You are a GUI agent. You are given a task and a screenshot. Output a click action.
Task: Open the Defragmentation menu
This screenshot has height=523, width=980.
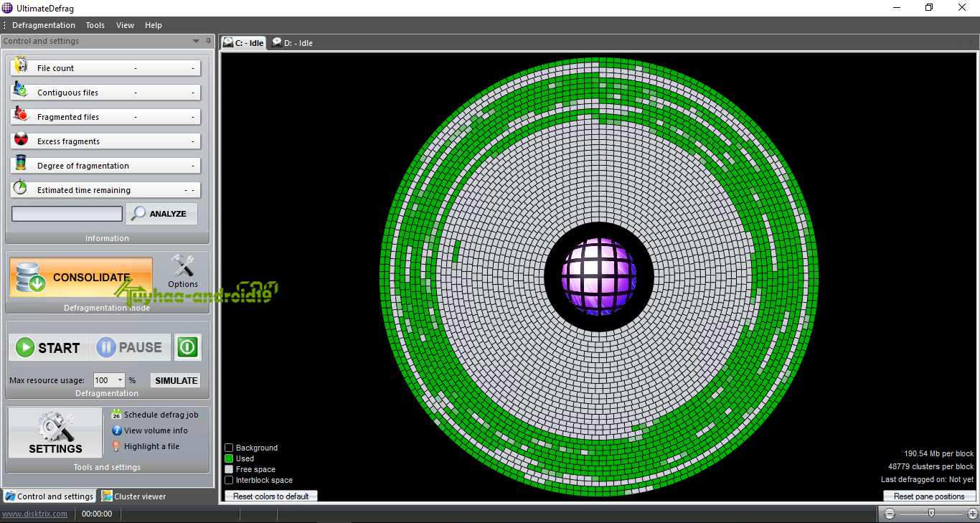point(43,25)
